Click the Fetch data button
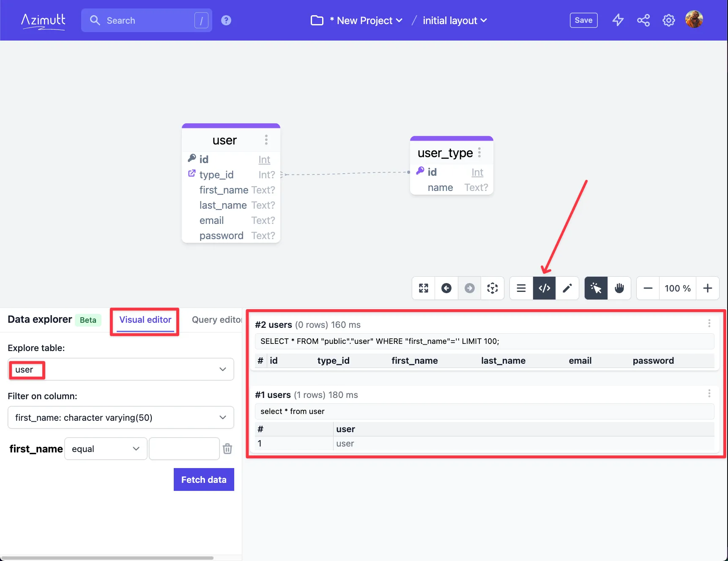 click(204, 479)
